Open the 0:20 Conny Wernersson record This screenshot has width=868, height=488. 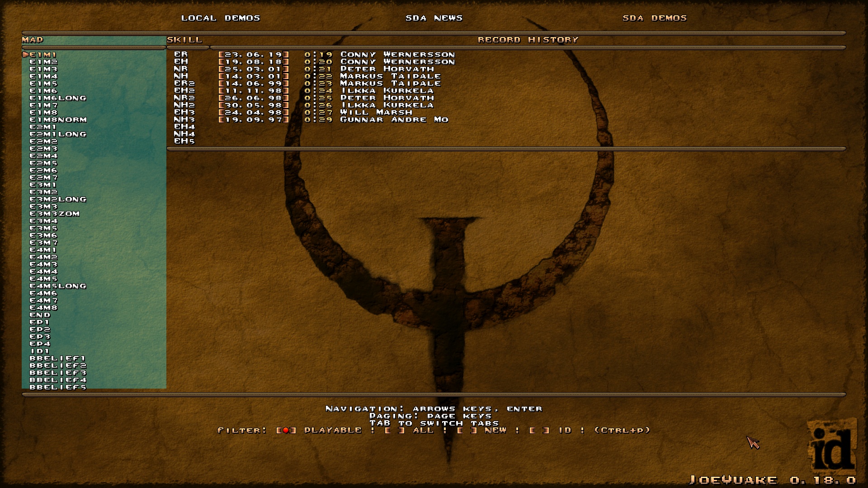(x=336, y=62)
